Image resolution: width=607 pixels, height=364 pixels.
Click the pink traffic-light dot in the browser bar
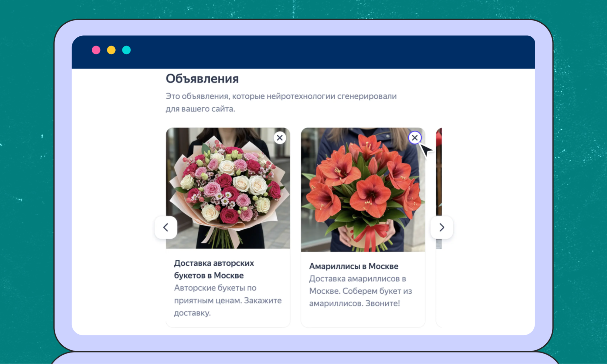(x=96, y=50)
